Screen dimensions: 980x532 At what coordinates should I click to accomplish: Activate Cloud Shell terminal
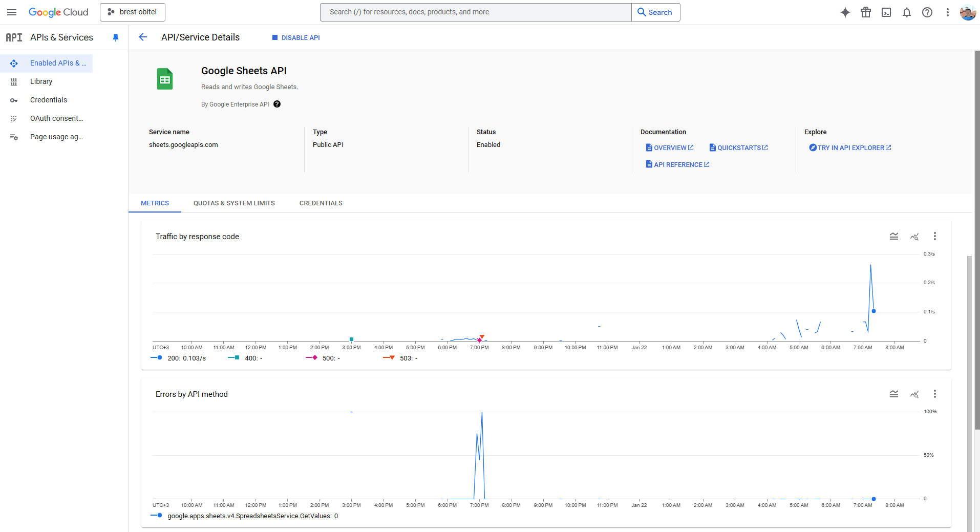(x=886, y=12)
